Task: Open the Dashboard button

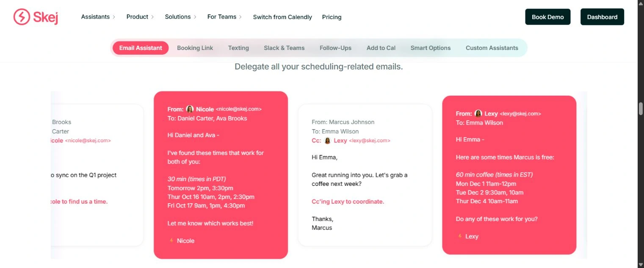Action: pos(602,17)
